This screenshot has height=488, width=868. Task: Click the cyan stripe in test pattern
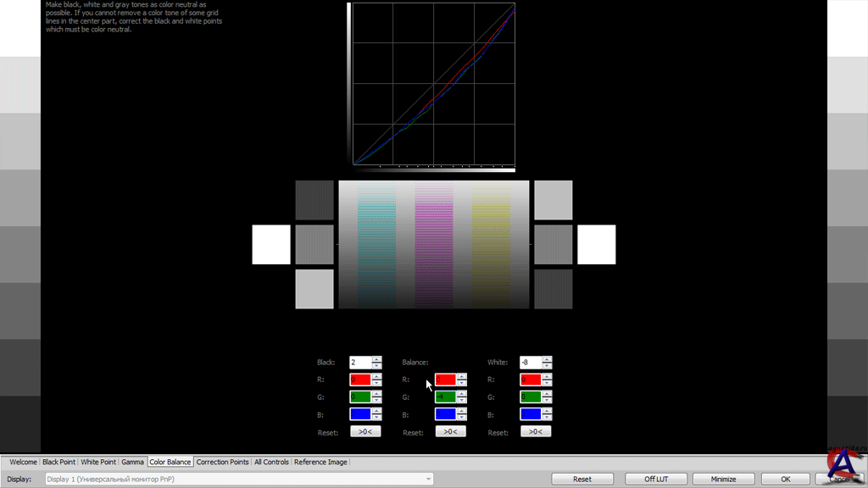pos(376,245)
